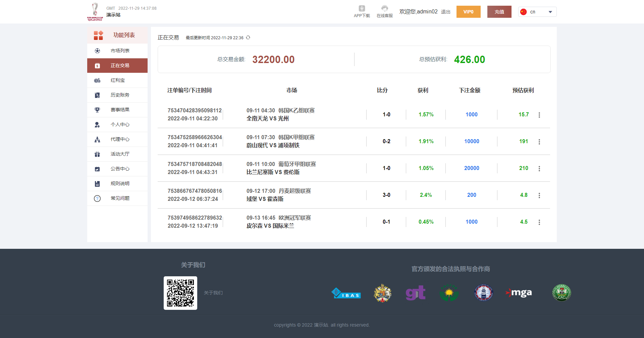This screenshot has height=338, width=644.
Task: Click the VIP0 button
Action: click(468, 12)
